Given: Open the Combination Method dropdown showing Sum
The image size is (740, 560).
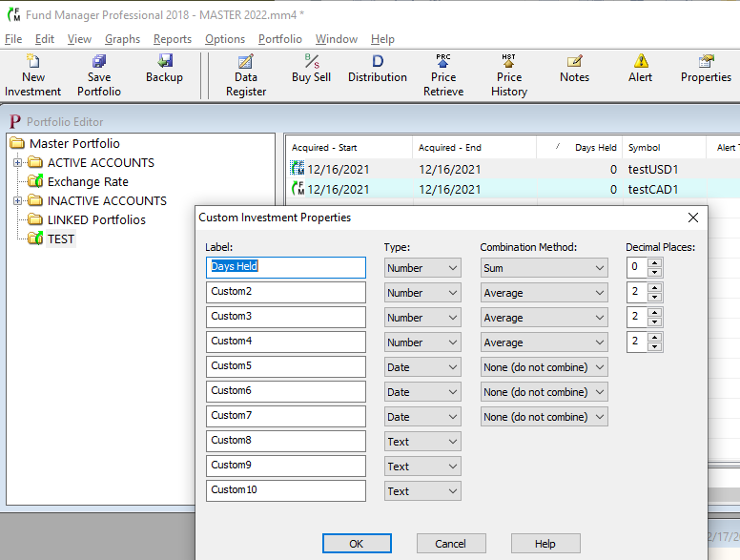Looking at the screenshot, I should 545,268.
